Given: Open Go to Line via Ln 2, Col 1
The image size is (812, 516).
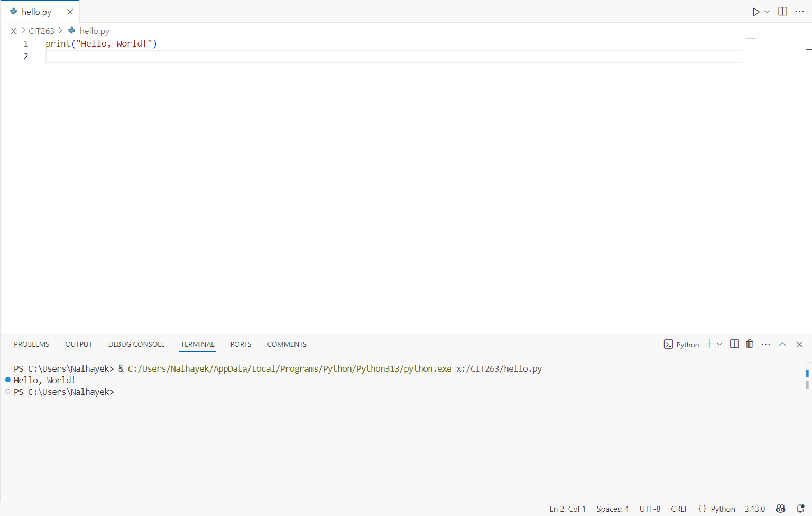Looking at the screenshot, I should click(568, 509).
